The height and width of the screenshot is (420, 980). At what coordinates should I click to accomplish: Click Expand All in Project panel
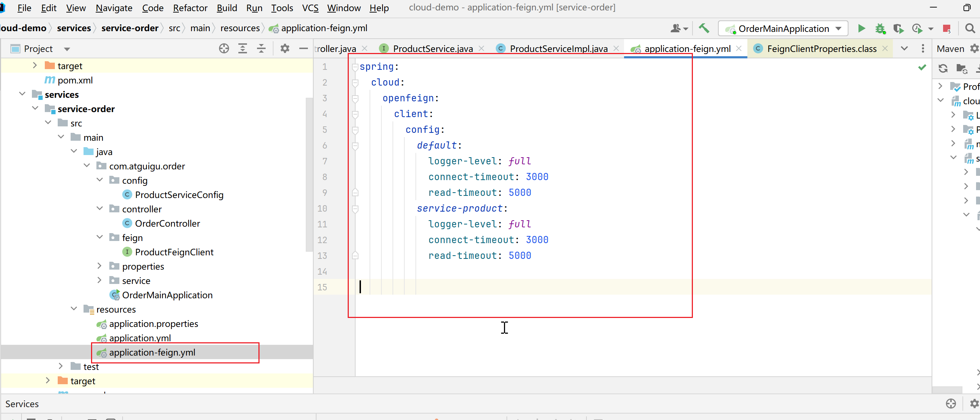click(x=243, y=49)
